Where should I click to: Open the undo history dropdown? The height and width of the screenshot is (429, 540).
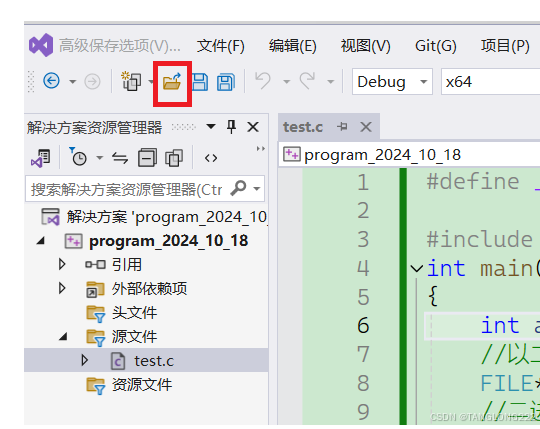tap(286, 82)
